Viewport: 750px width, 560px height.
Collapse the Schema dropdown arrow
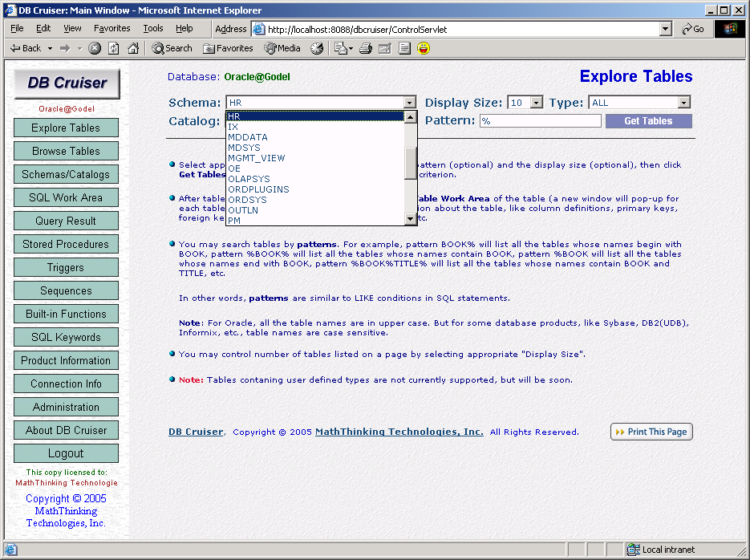click(x=409, y=103)
